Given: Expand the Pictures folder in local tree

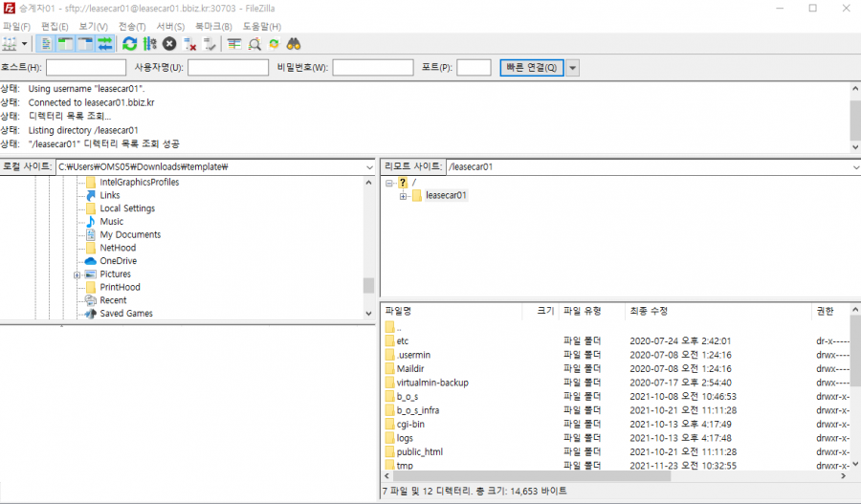Looking at the screenshot, I should click(76, 274).
